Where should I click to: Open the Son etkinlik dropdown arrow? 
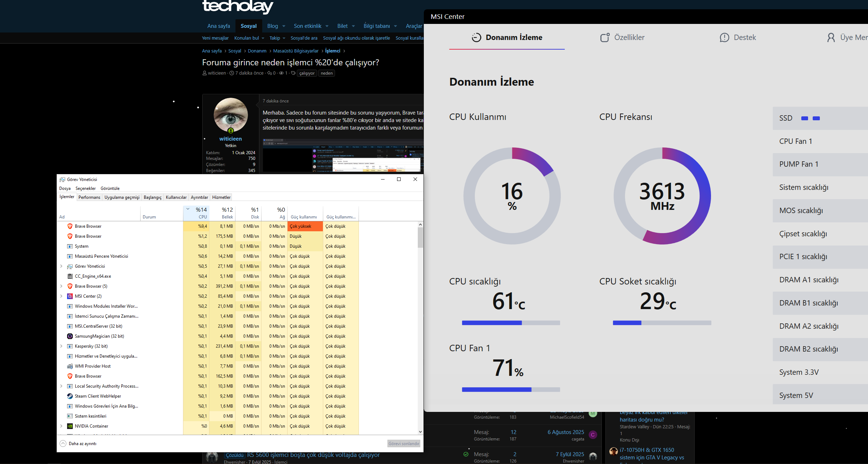327,26
